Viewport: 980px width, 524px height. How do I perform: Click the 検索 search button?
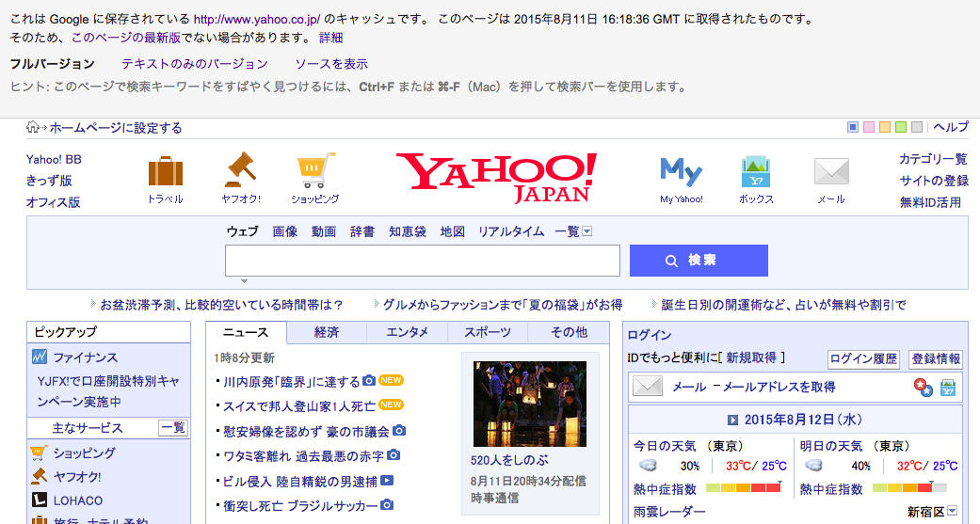tap(699, 261)
